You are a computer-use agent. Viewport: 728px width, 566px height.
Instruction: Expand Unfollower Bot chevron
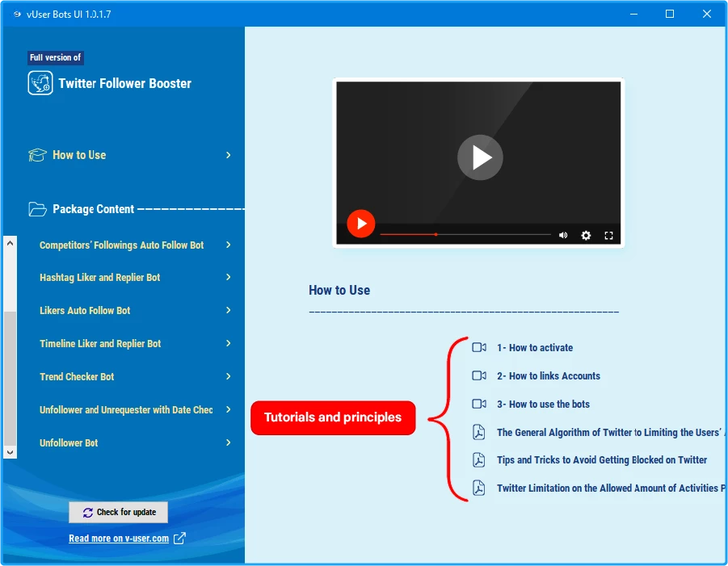[228, 442]
